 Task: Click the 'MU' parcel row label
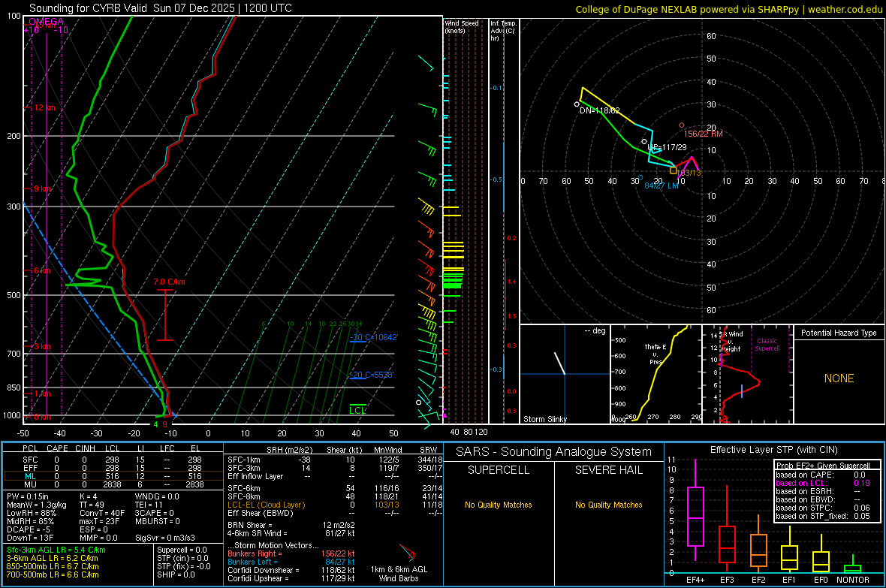30,484
